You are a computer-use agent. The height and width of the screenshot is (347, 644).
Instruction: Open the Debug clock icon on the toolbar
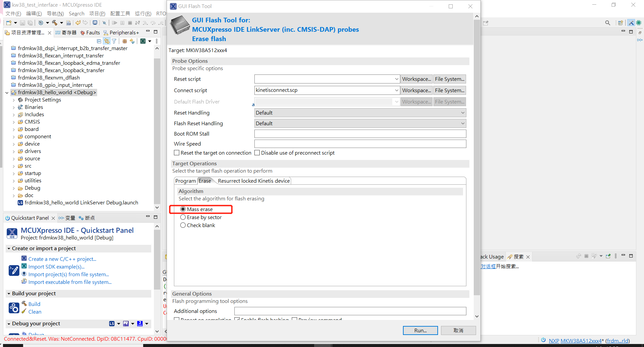pyautogui.click(x=40, y=23)
